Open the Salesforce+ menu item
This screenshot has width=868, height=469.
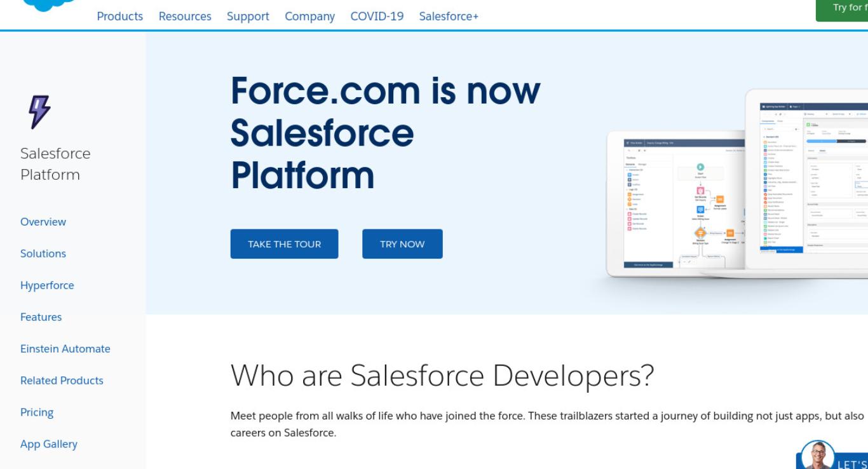[x=449, y=17]
